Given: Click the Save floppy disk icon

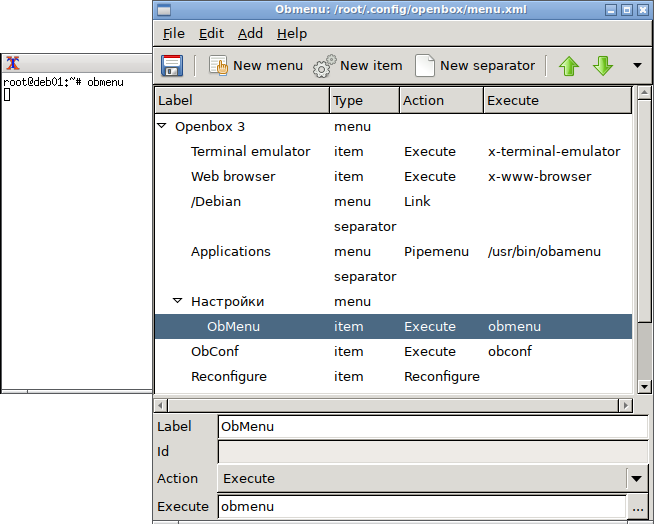Looking at the screenshot, I should [x=172, y=66].
